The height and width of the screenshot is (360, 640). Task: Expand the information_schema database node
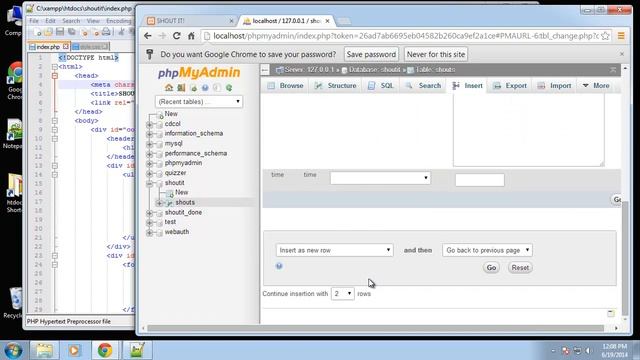pos(149,134)
